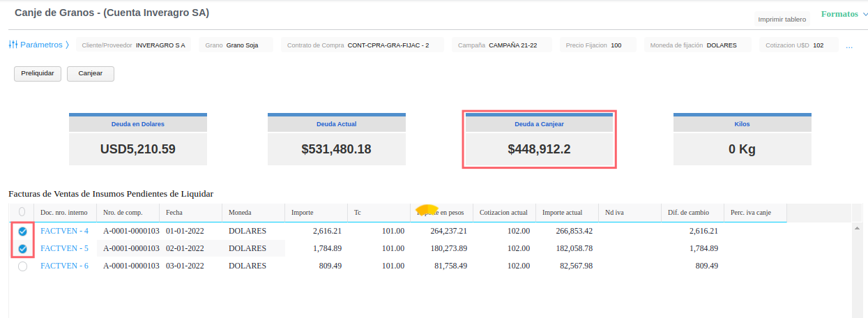Toggle the select-all header checkbox
The height and width of the screenshot is (318, 868).
22,212
